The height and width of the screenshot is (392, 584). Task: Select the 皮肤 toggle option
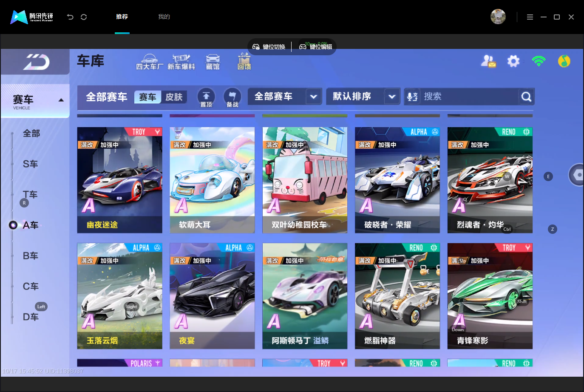tap(174, 97)
